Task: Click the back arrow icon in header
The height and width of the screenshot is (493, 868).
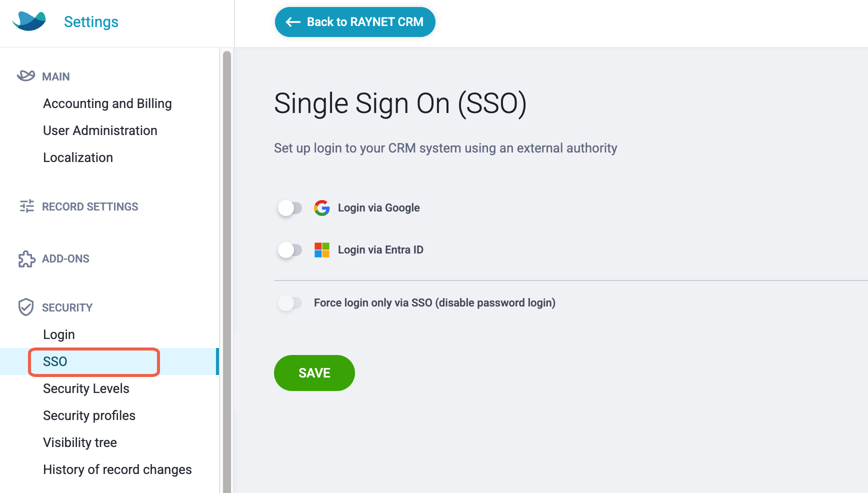Action: (x=293, y=22)
